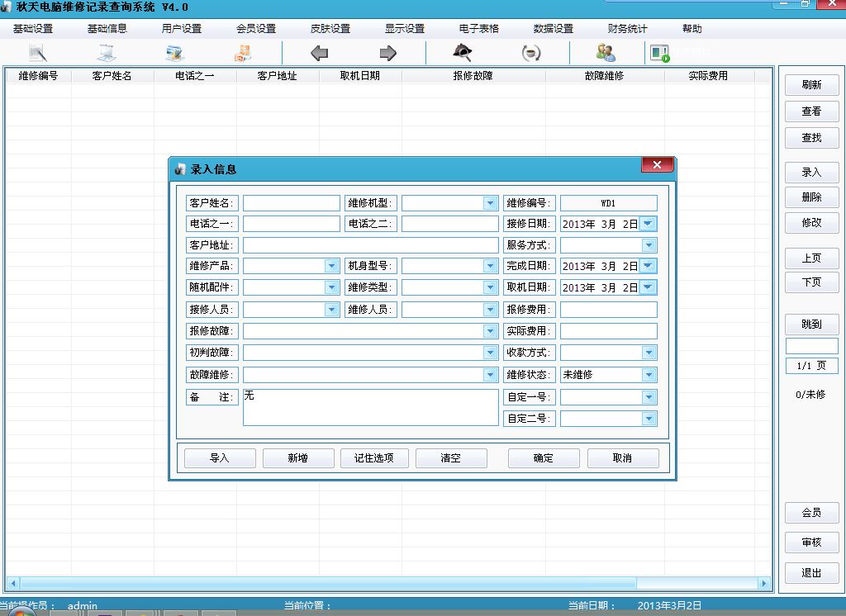Change 维修状态 from 未维修 via dropdown
Viewport: 846px width, 616px height.
point(649,375)
